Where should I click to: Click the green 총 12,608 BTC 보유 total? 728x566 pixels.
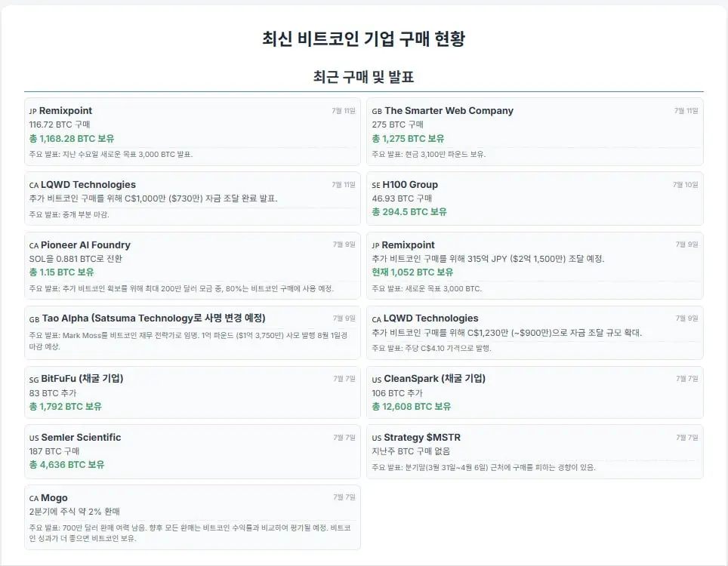(412, 407)
